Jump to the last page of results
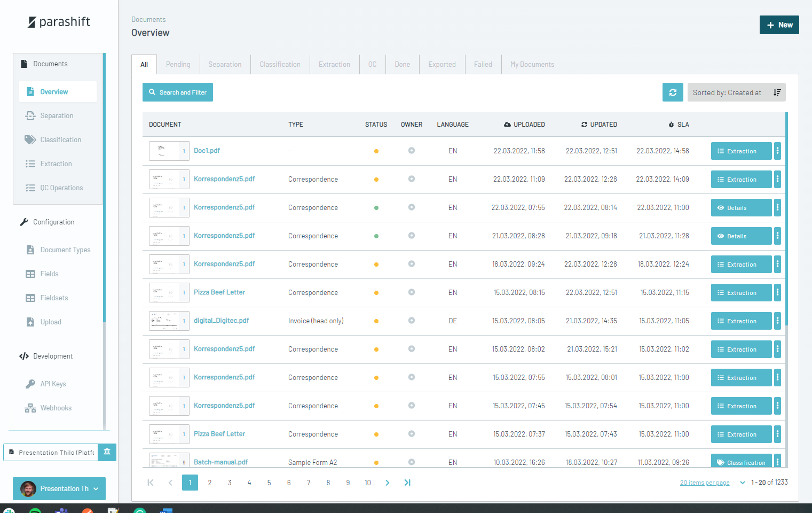Image resolution: width=812 pixels, height=513 pixels. coord(407,483)
